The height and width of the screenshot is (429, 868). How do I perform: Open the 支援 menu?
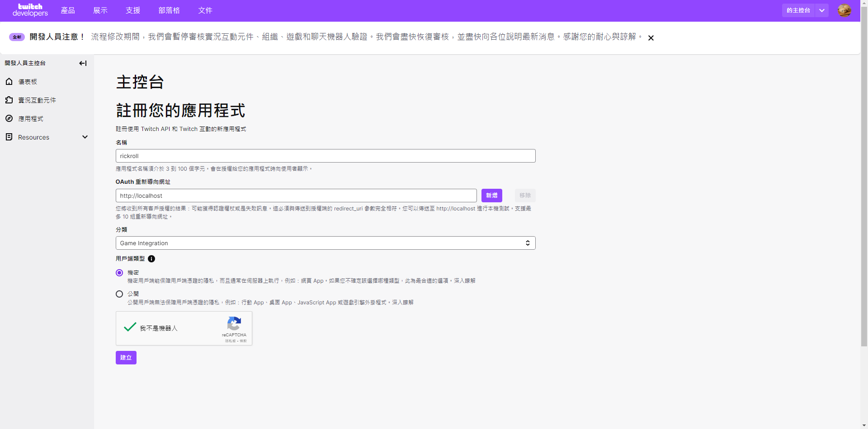(133, 10)
